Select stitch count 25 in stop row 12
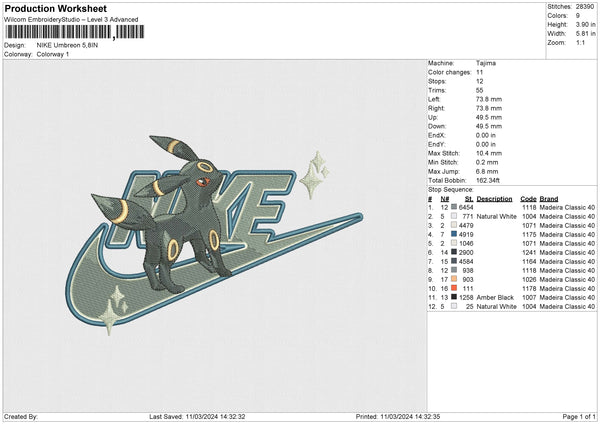Screen dimensions: 600x424 tap(470, 307)
